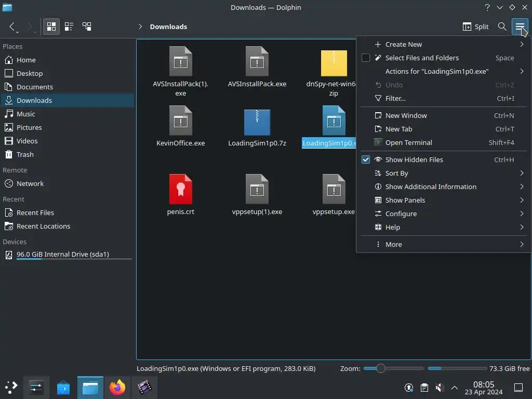Show hidden system tray icons arrow
This screenshot has height=399, width=532.
coord(455,388)
